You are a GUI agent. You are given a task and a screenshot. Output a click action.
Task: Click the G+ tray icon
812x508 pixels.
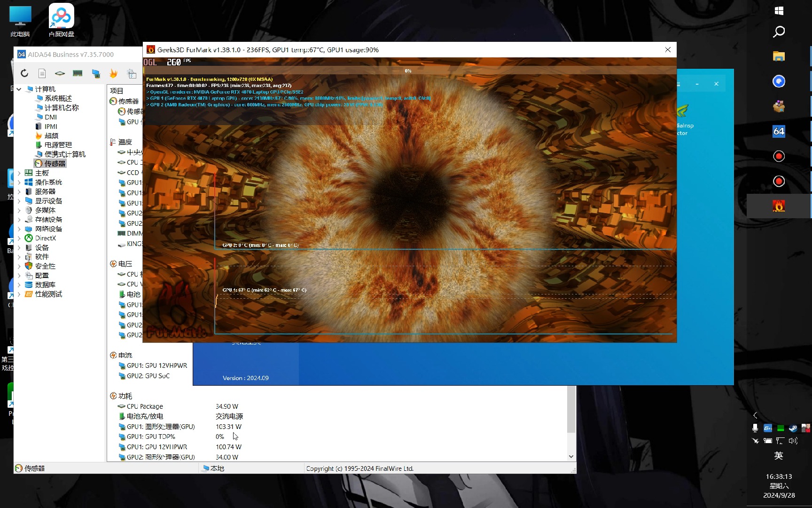coord(768,428)
